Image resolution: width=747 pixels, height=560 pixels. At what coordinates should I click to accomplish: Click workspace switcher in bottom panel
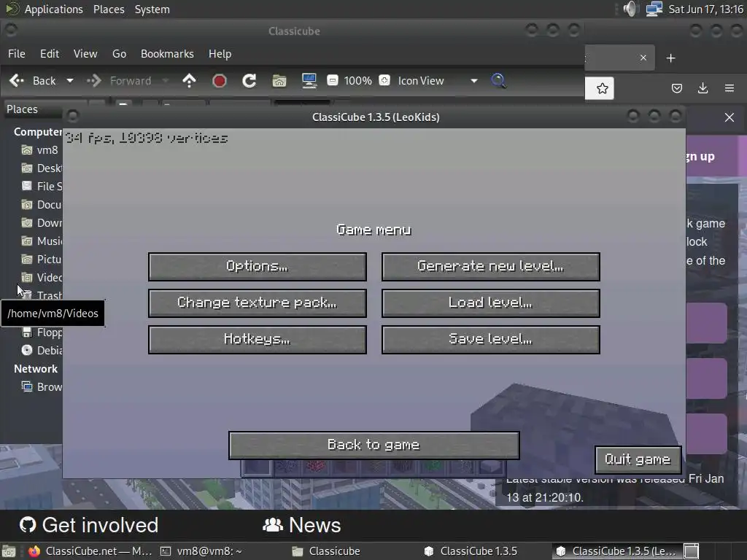pyautogui.click(x=692, y=551)
